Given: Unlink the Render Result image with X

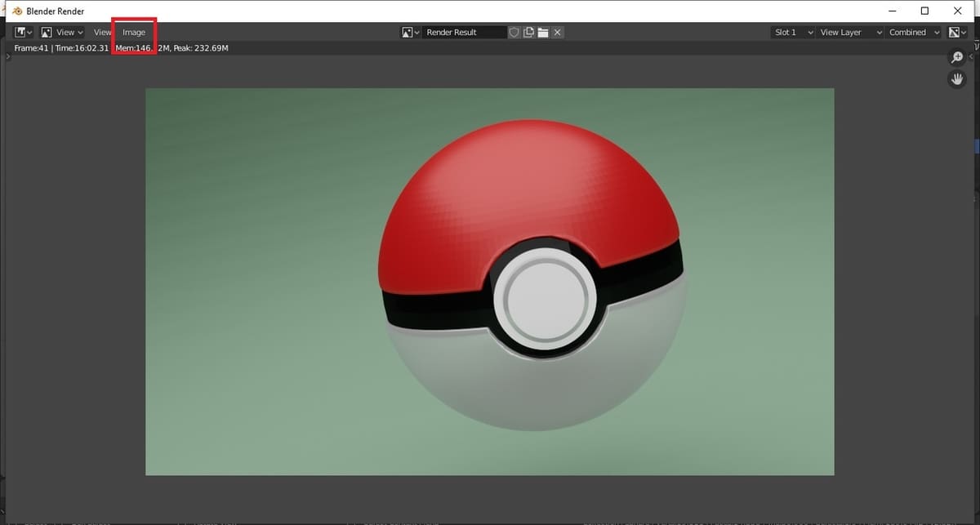Looking at the screenshot, I should pos(557,32).
